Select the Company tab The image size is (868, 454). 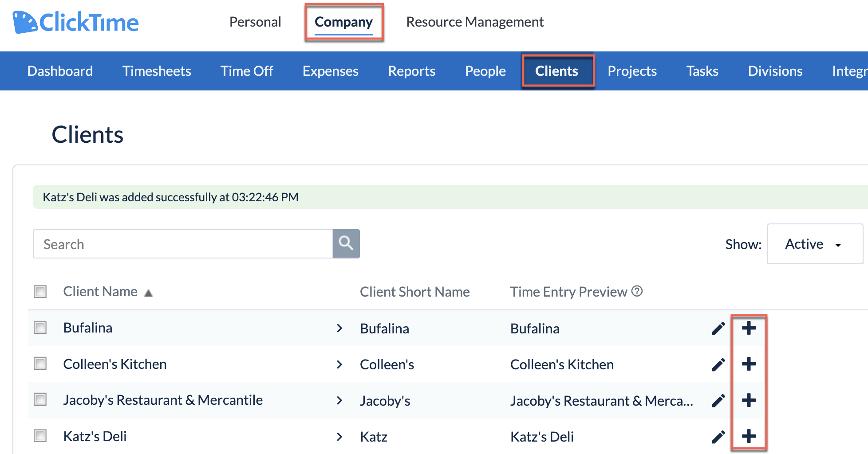[343, 22]
